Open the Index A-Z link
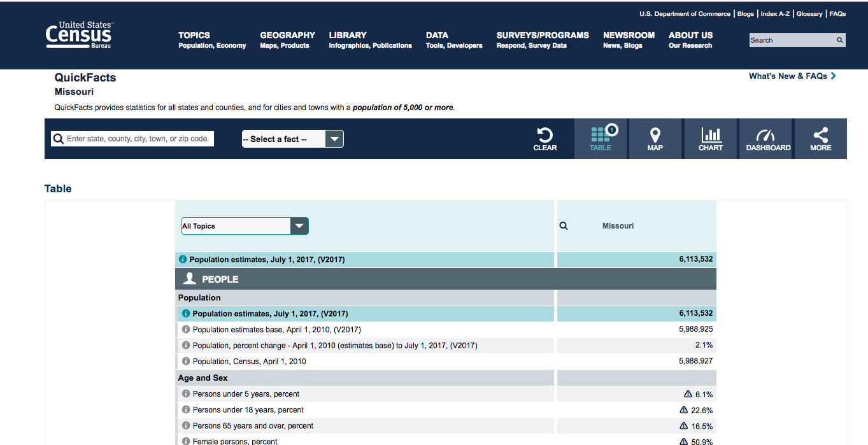Viewport: 868px width, 445px height. tap(775, 14)
